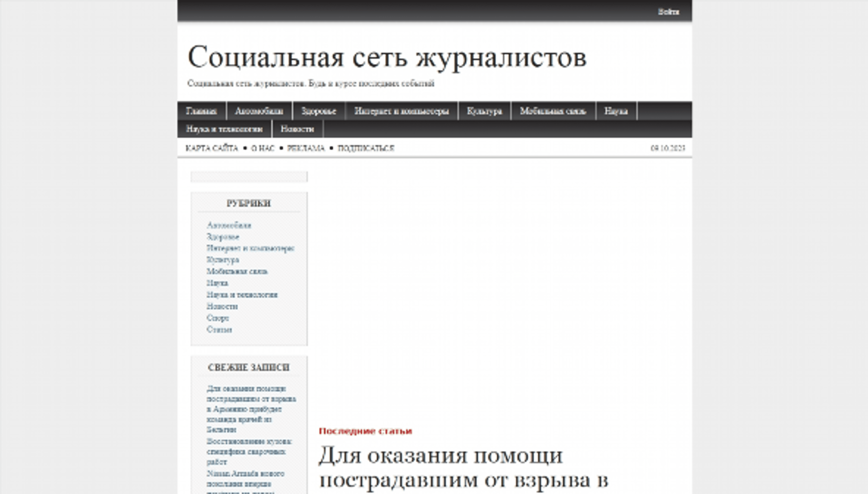Open the РЕКЛАМА page
The image size is (868, 494).
point(306,148)
